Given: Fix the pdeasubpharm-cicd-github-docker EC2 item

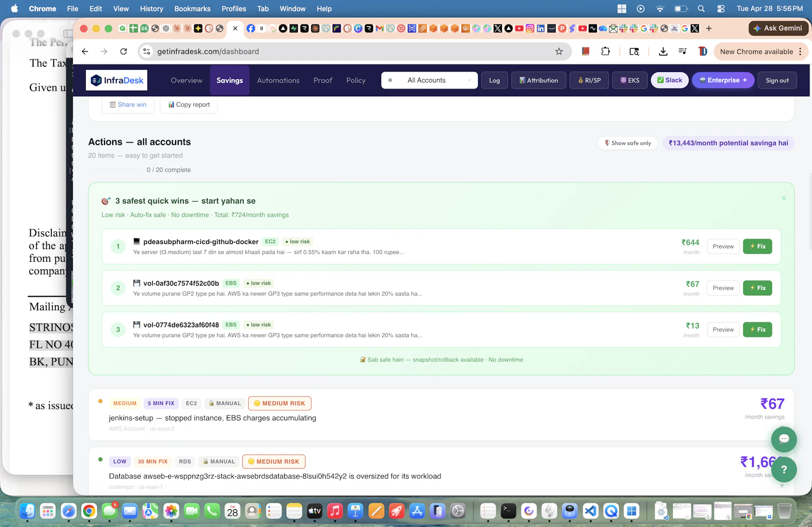Looking at the screenshot, I should click(758, 247).
